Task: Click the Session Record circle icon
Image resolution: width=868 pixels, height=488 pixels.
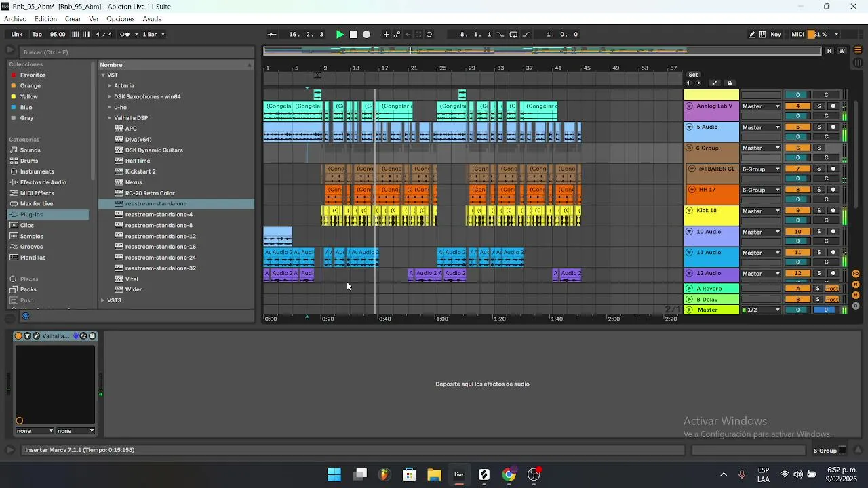Action: pyautogui.click(x=429, y=34)
